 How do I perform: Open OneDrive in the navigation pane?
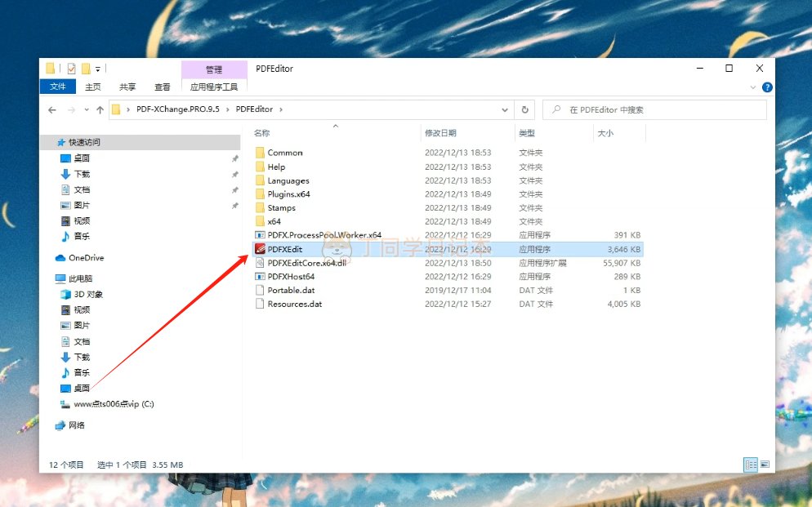point(86,258)
